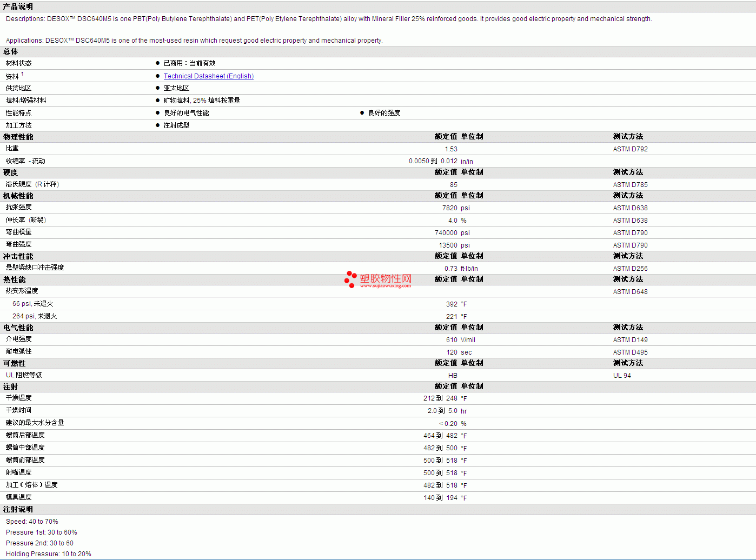This screenshot has height=560, width=756.
Task: Click the 收缩率 - 流动 row label
Action: tap(25, 161)
